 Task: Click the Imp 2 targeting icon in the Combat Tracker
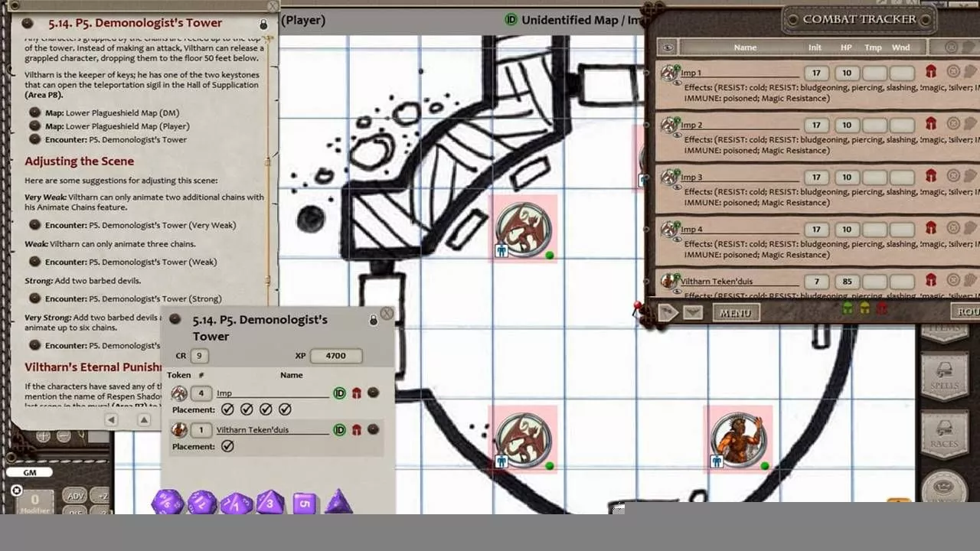click(953, 123)
